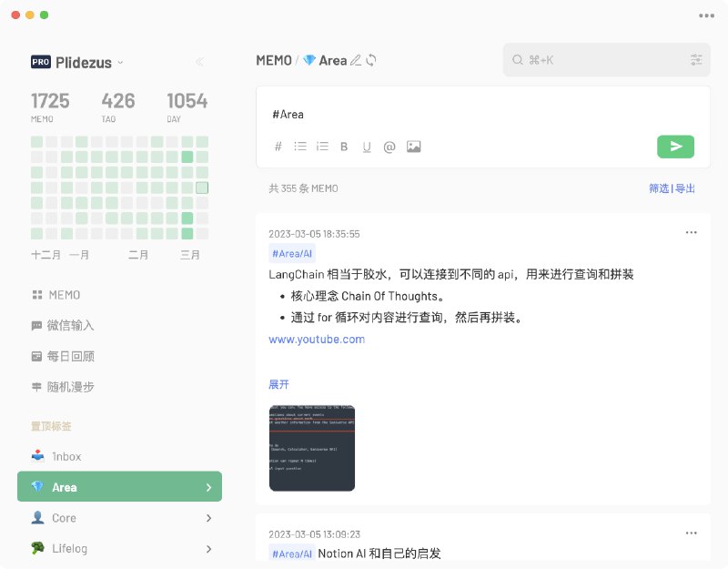The width and height of the screenshot is (728, 569).
Task: Toggle the bulleted list format
Action: [299, 146]
